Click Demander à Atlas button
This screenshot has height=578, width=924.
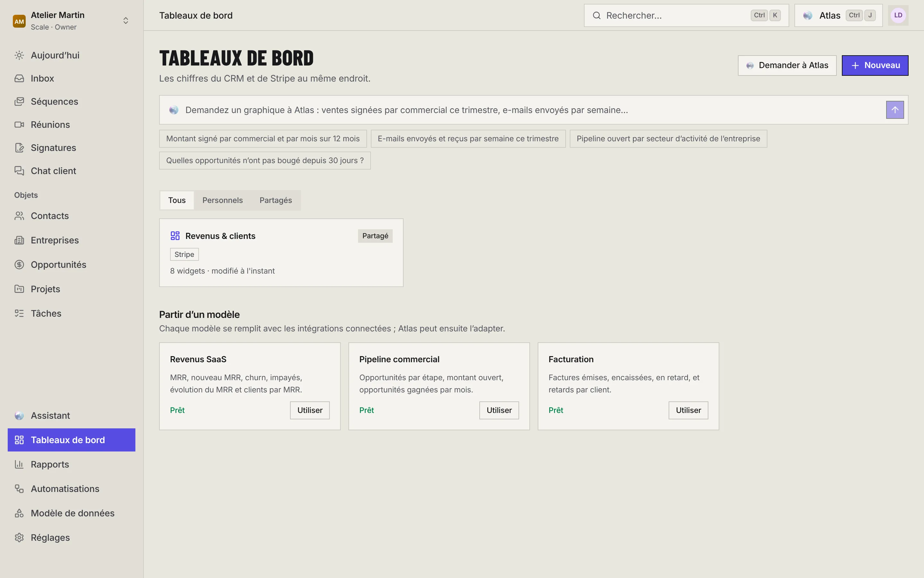click(787, 66)
